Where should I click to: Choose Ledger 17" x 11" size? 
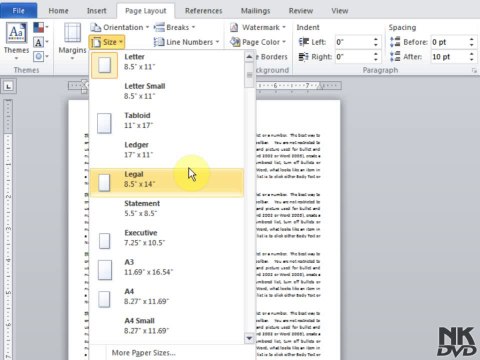point(167,150)
